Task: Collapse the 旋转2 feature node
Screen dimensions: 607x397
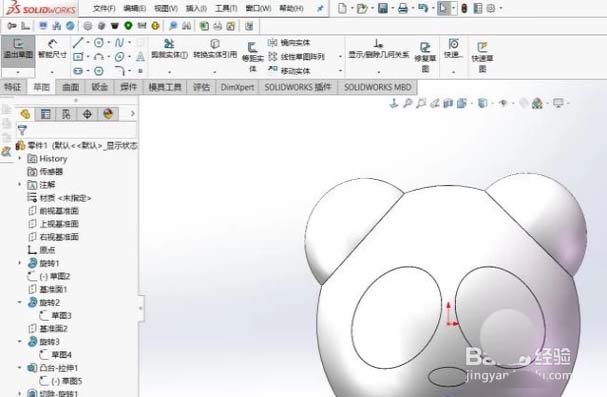Action: [20, 302]
